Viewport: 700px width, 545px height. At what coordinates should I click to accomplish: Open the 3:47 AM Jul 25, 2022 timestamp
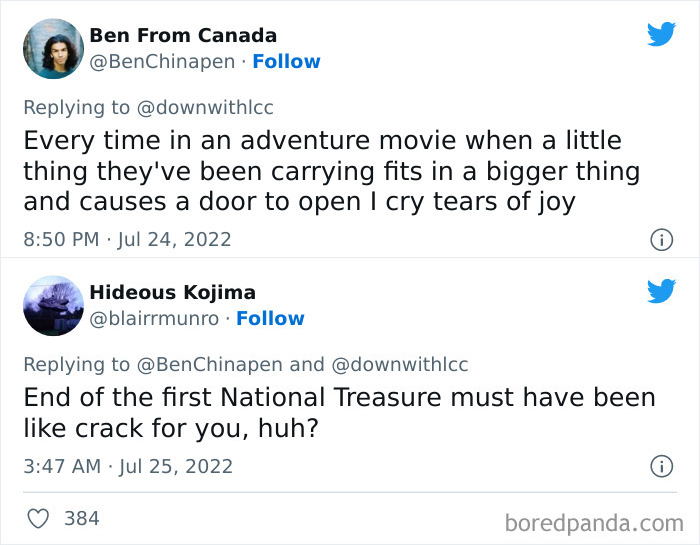(128, 466)
